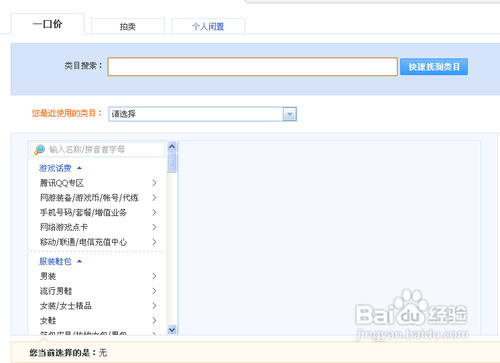Expand arrow next to 腾讯QQ专区

tap(154, 183)
